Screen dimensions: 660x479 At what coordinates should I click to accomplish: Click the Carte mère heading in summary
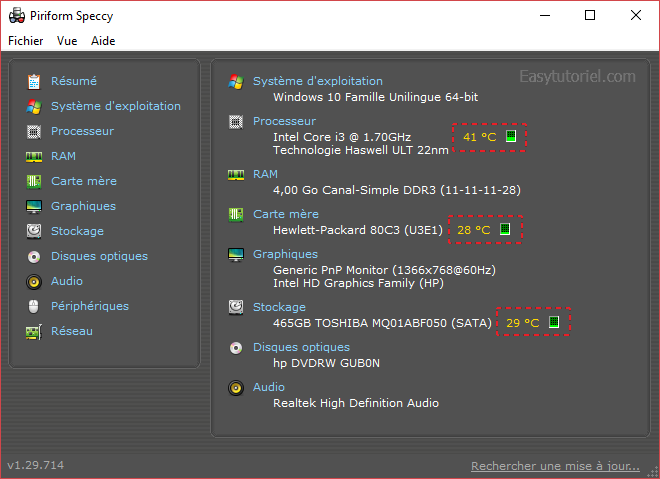pyautogui.click(x=286, y=214)
